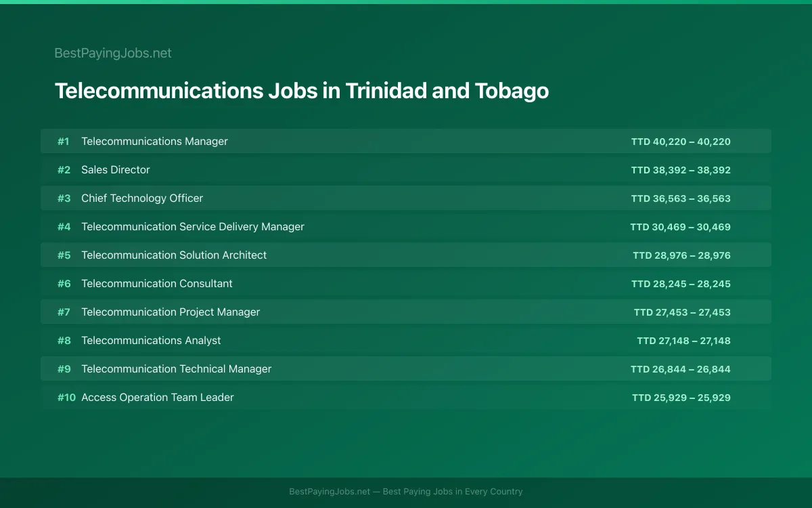
Task: Select the Telecommunication Consultant title
Action: pos(157,284)
